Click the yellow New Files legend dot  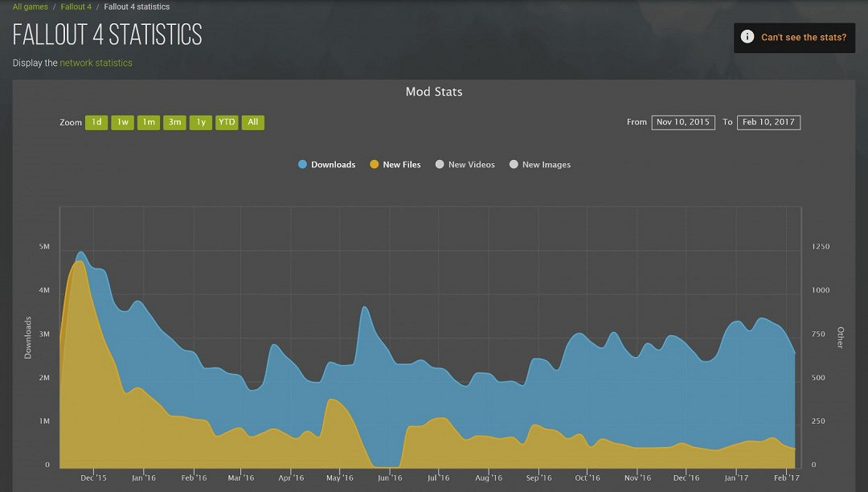tap(374, 165)
